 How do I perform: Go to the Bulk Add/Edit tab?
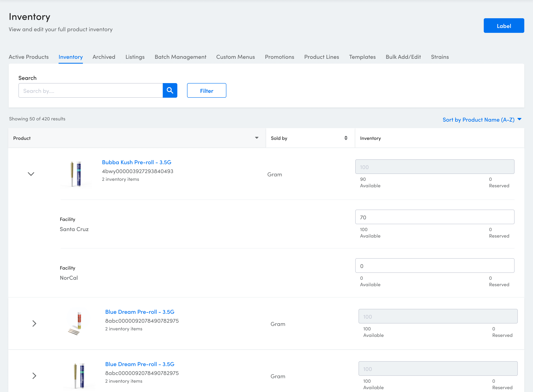click(403, 57)
